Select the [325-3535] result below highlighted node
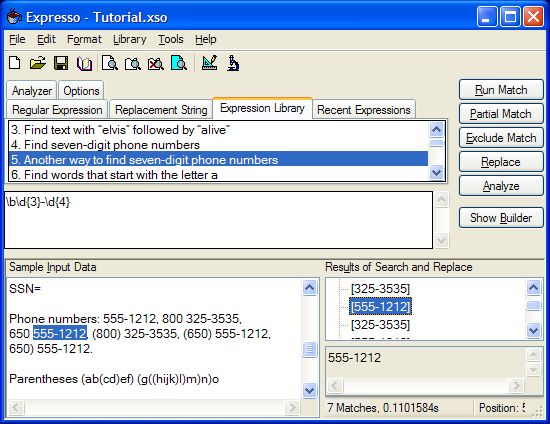The height and width of the screenshot is (424, 550). (380, 324)
